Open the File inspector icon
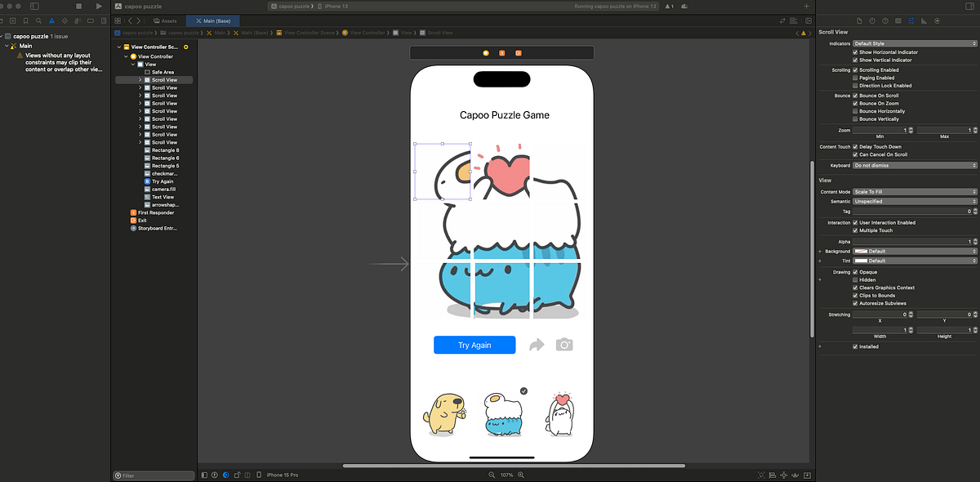 [859, 20]
